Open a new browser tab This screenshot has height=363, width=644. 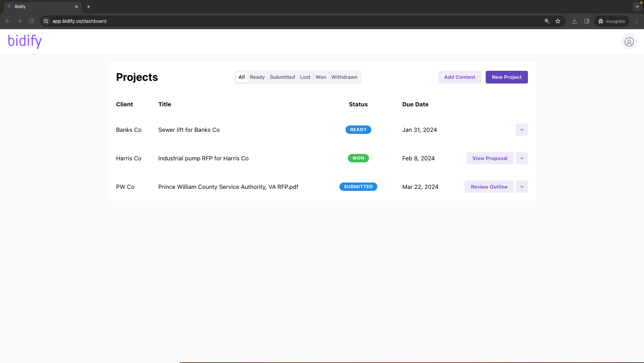(89, 7)
